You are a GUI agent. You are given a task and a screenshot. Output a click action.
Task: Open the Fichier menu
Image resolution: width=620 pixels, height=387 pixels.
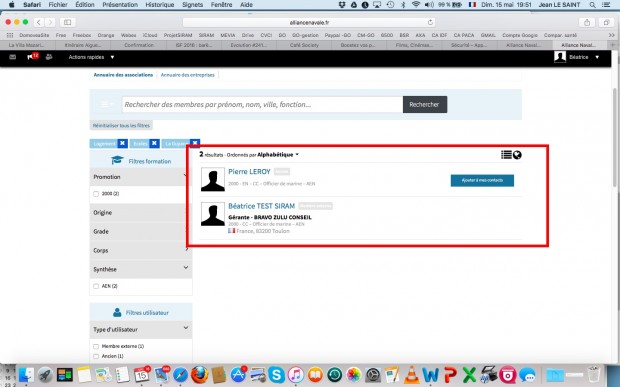point(58,5)
